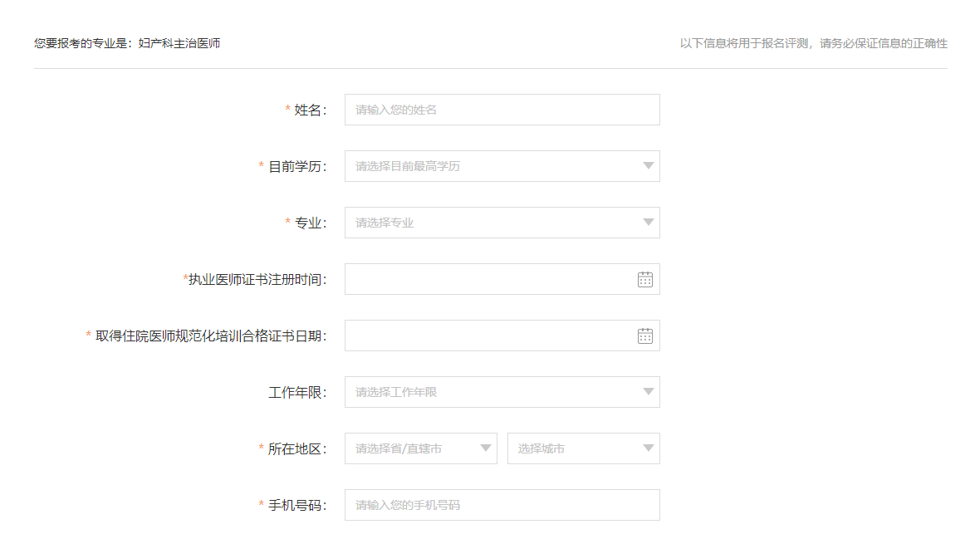Viewport: 980px width, 534px height.
Task: Focus the 请输入您的手机号码 phone field
Action: click(502, 505)
